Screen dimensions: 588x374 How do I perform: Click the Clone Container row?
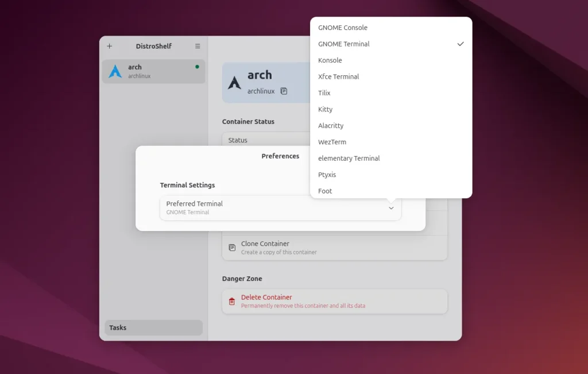coord(335,248)
